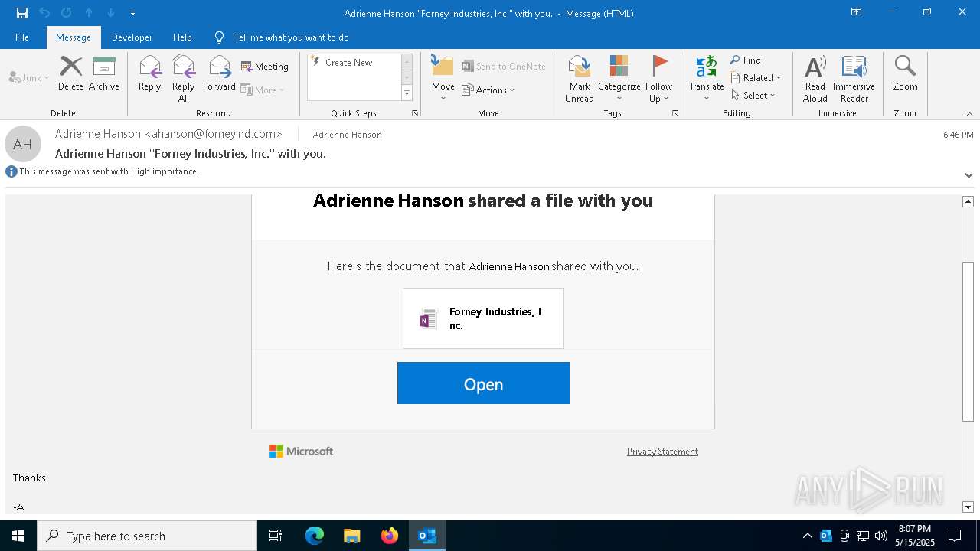Click the Zoom magnifier button
This screenshot has height=551, width=980.
(x=905, y=73)
